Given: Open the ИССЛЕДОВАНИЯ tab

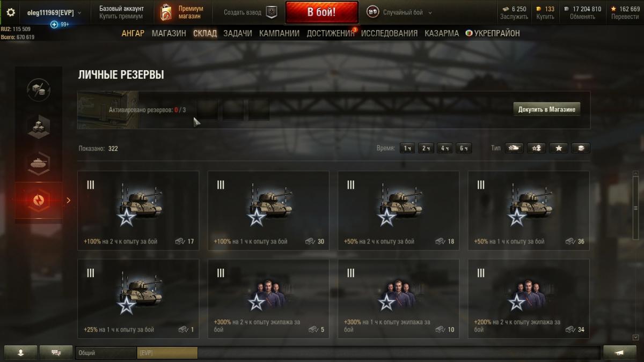Looking at the screenshot, I should click(389, 33).
